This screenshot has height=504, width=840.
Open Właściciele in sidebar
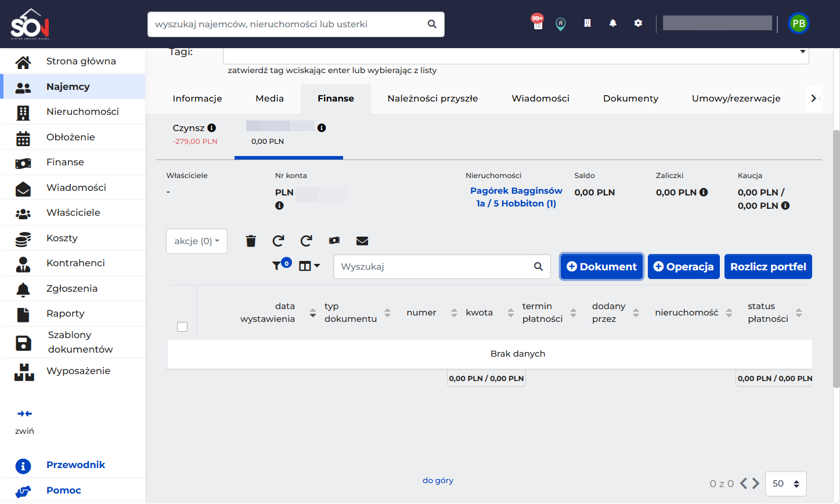tap(73, 212)
